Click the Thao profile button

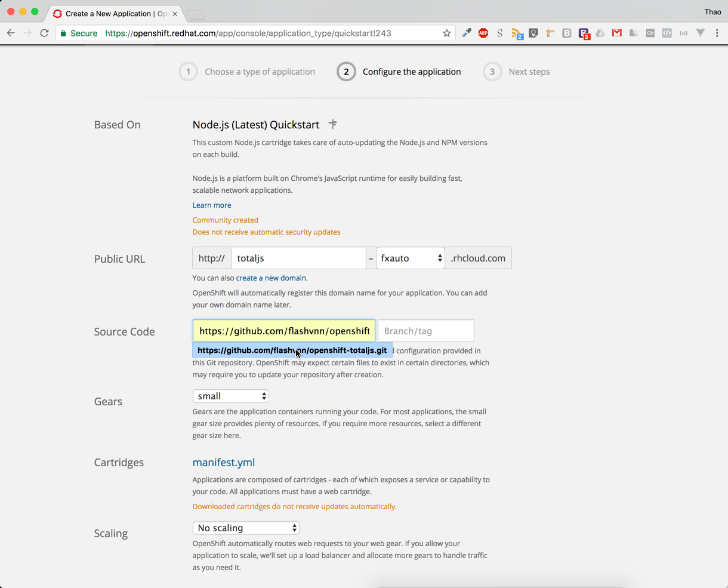pyautogui.click(x=712, y=12)
